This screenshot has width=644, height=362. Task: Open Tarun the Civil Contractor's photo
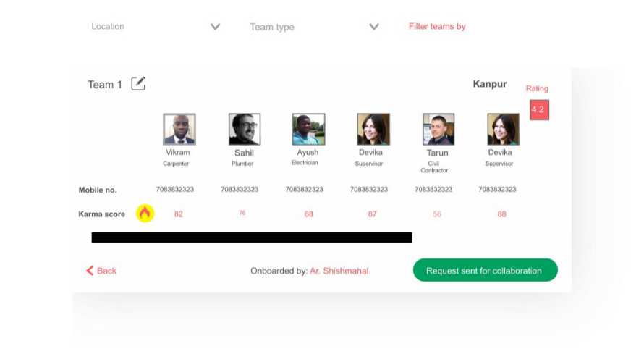[438, 130]
